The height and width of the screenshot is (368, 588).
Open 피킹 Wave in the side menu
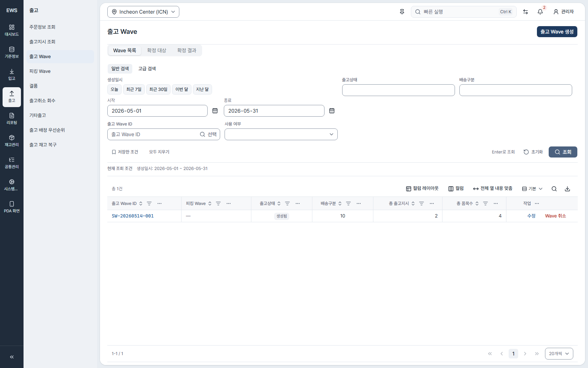pyautogui.click(x=60, y=71)
